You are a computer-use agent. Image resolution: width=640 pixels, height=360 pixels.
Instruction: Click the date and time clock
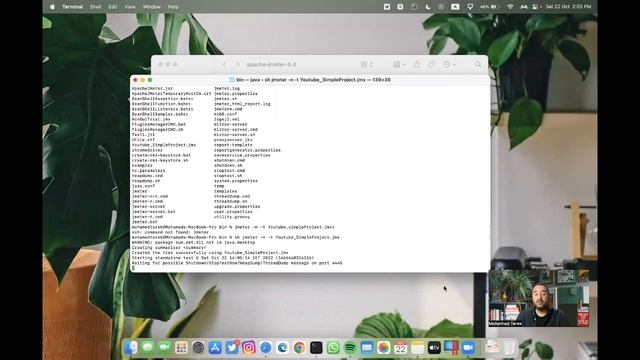(568, 7)
